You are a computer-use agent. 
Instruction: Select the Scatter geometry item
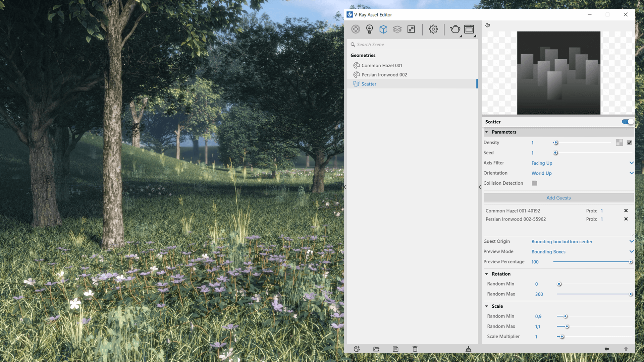[412, 84]
